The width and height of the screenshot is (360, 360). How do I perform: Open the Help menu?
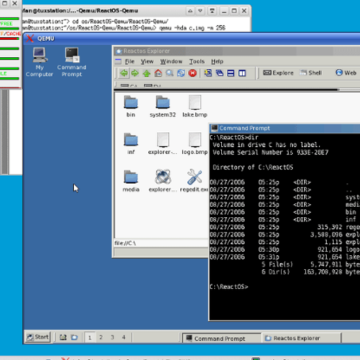point(217,61)
